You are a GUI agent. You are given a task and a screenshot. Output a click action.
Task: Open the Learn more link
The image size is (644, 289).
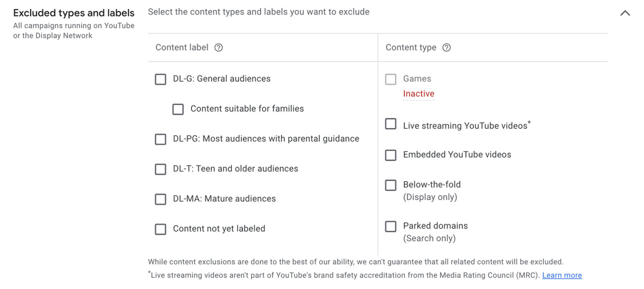click(562, 275)
